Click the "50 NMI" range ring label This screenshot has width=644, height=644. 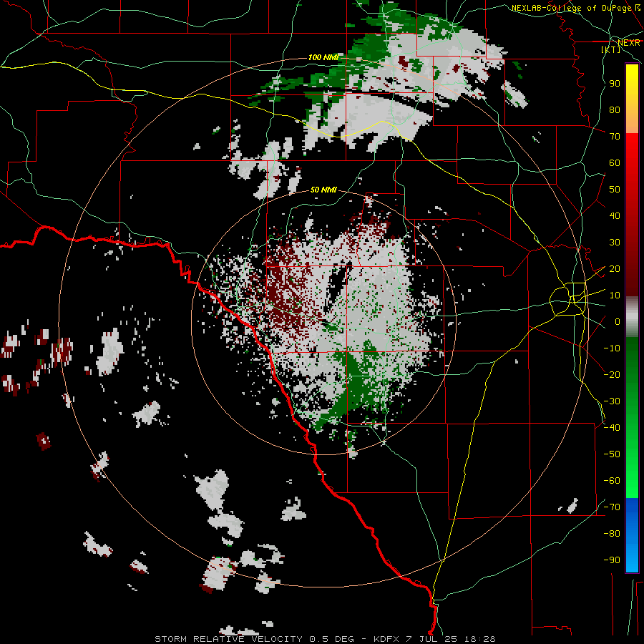tap(323, 190)
